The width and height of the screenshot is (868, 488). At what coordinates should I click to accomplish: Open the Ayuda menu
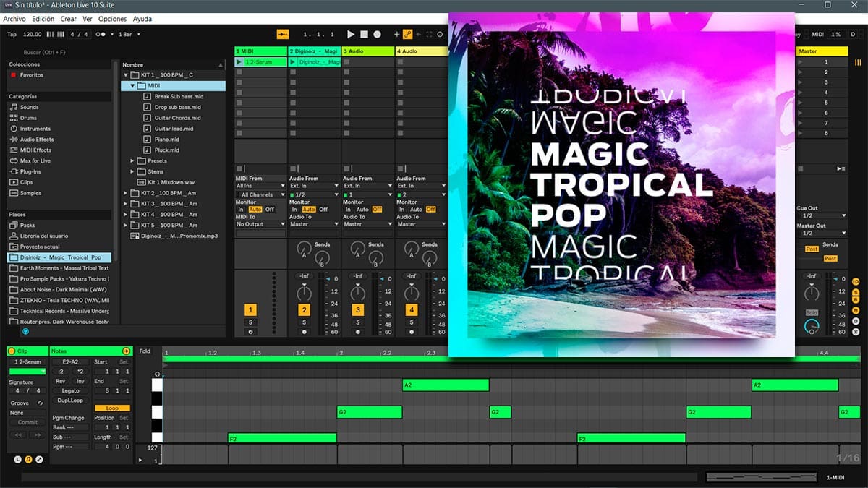[x=142, y=19]
